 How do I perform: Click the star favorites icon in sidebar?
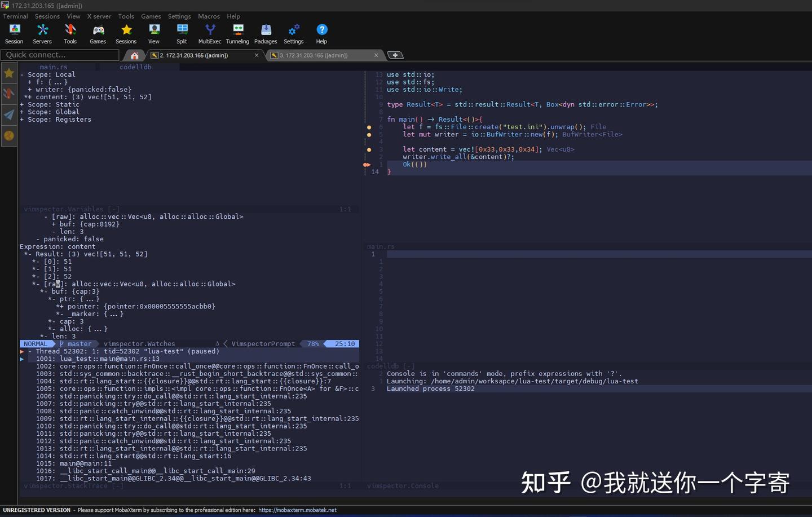pyautogui.click(x=8, y=73)
